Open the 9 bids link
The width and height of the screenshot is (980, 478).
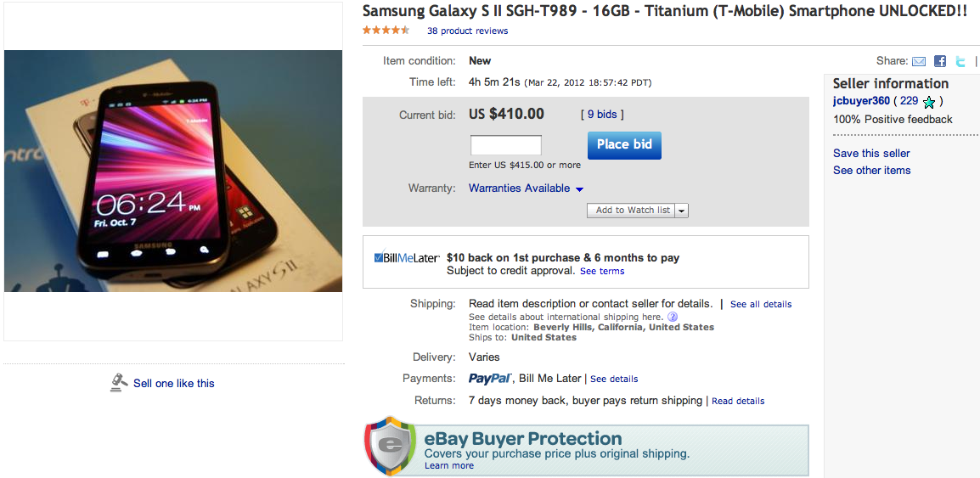[602, 115]
